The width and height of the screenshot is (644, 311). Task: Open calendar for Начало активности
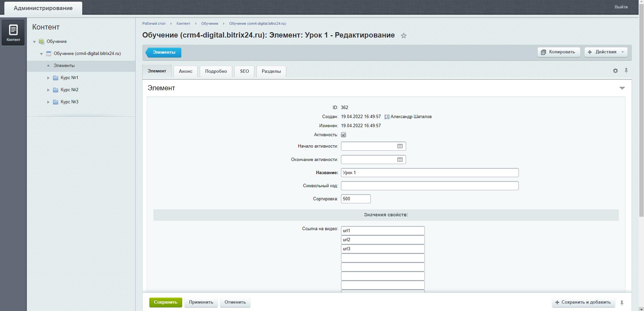[x=400, y=146]
